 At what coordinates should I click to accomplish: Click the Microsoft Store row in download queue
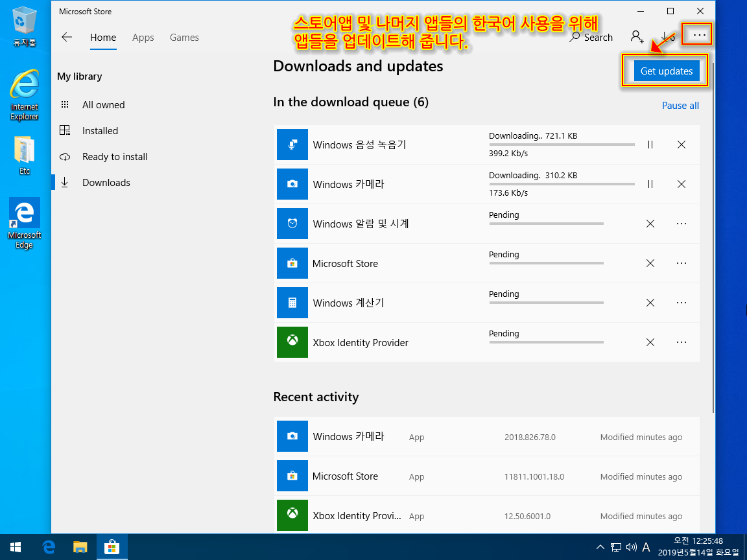pyautogui.click(x=487, y=263)
